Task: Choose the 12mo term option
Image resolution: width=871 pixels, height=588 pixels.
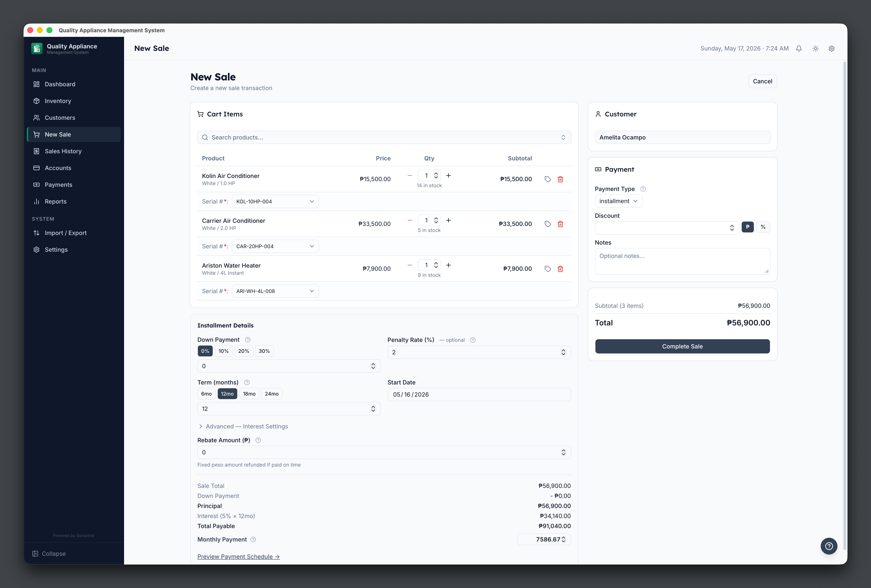Action: pos(227,394)
